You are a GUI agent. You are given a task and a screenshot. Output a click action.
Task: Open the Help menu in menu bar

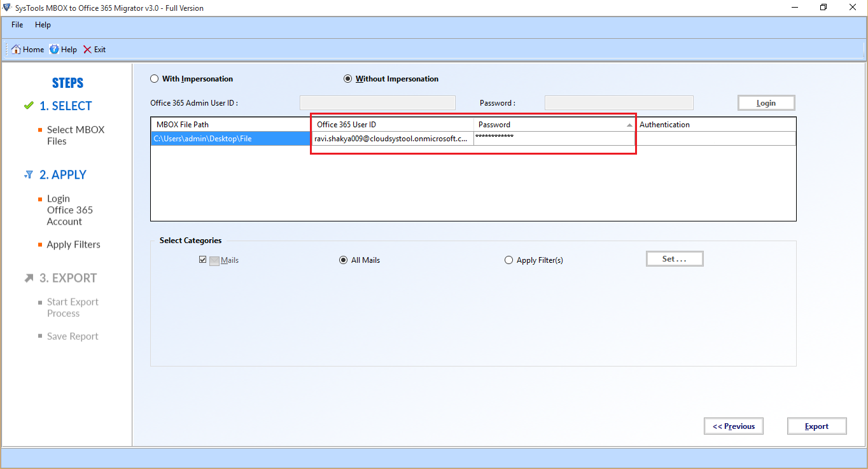[43, 25]
